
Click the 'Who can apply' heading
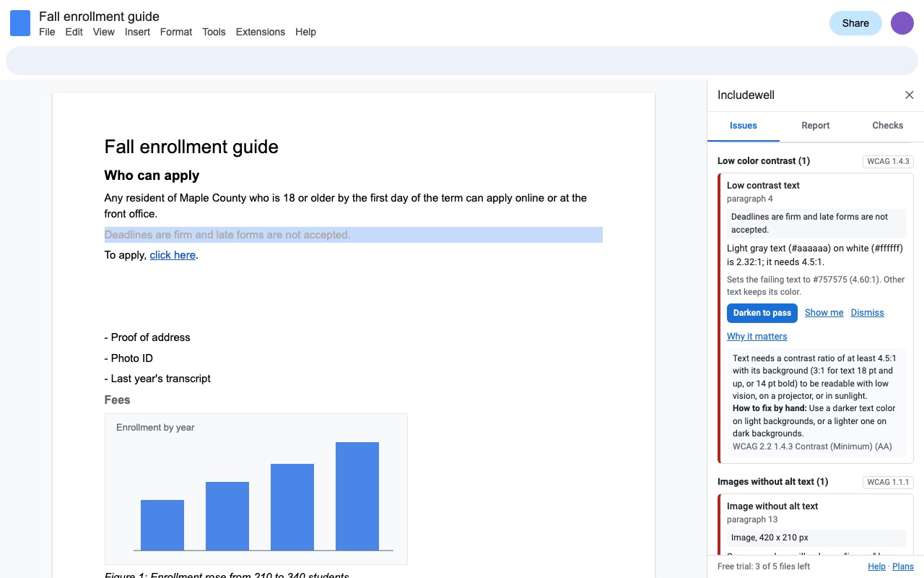(x=152, y=176)
